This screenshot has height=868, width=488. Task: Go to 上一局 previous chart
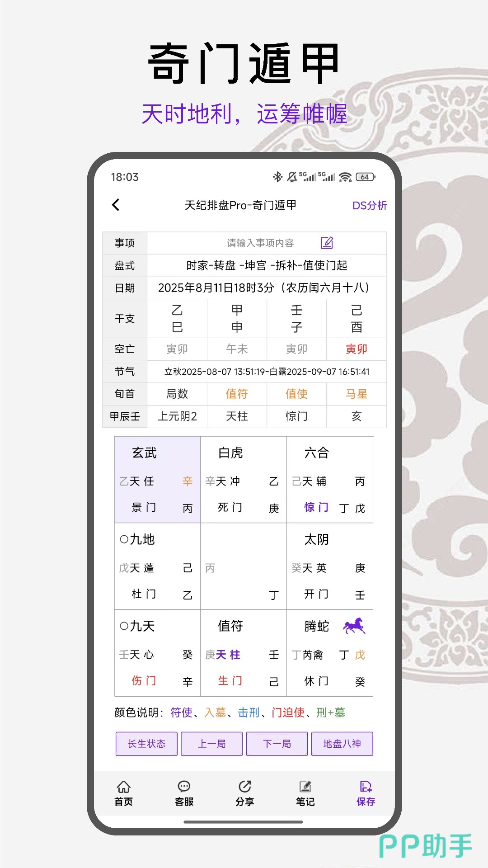(x=211, y=744)
